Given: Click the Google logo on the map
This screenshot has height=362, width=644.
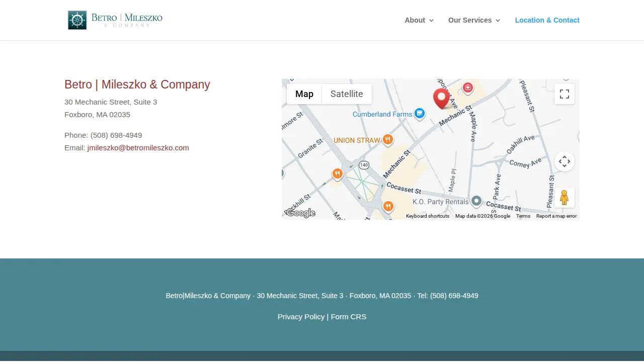Looking at the screenshot, I should 300,213.
